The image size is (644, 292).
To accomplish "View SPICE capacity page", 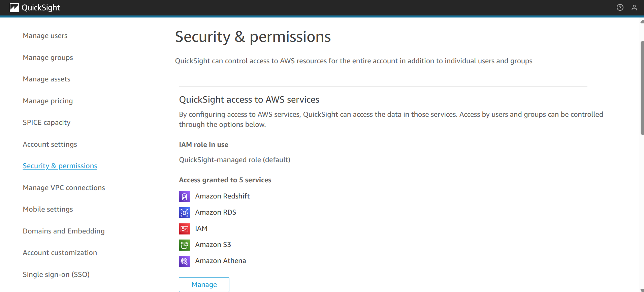I will (46, 122).
